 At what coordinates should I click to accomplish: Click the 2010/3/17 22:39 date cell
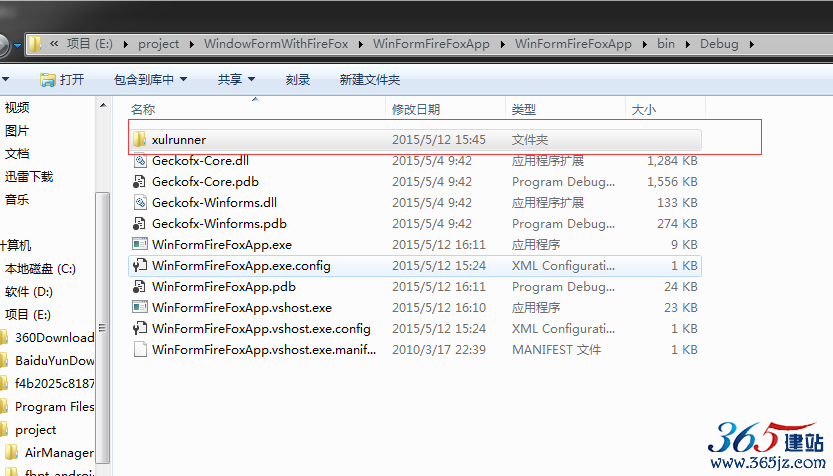click(x=439, y=350)
